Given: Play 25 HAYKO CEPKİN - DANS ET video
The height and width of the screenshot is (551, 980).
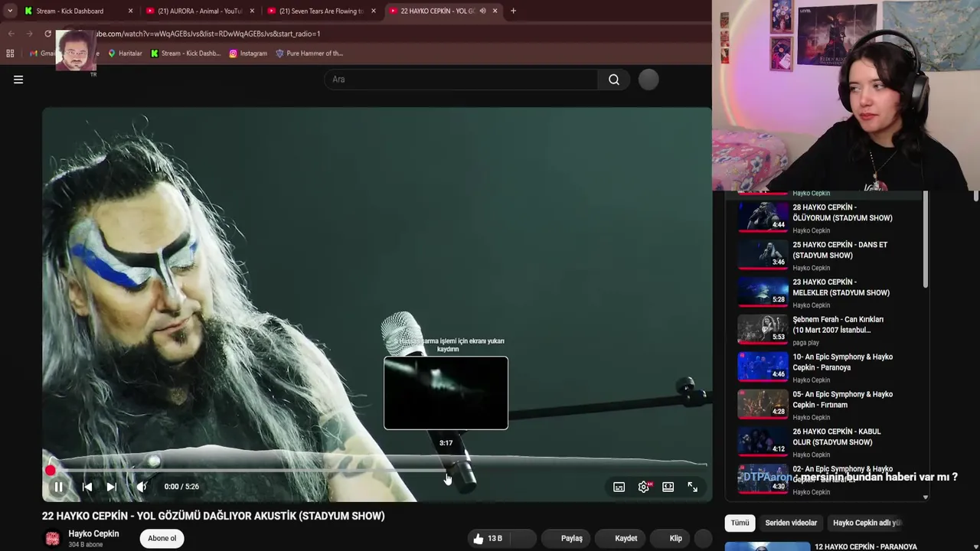Looking at the screenshot, I should pyautogui.click(x=830, y=255).
